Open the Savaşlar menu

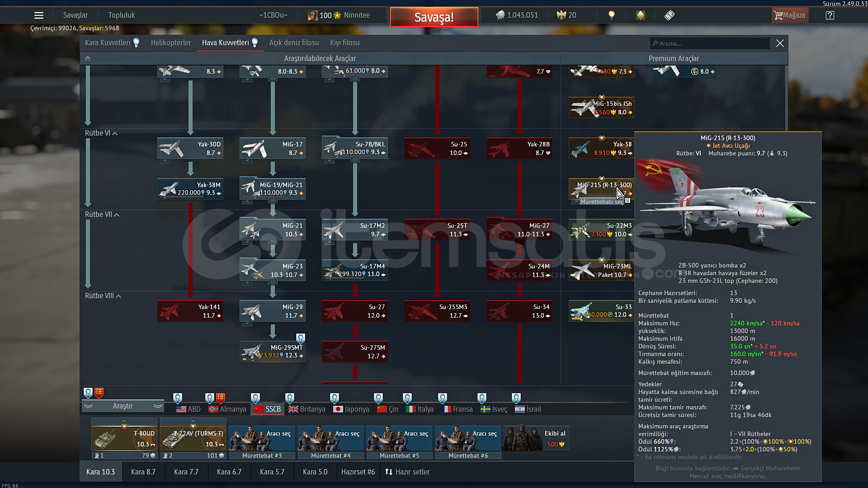(x=75, y=15)
